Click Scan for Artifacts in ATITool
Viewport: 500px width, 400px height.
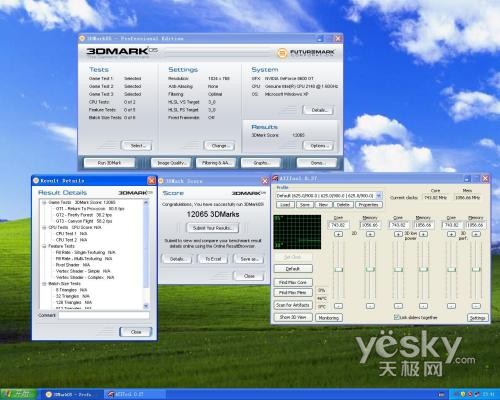(x=293, y=305)
